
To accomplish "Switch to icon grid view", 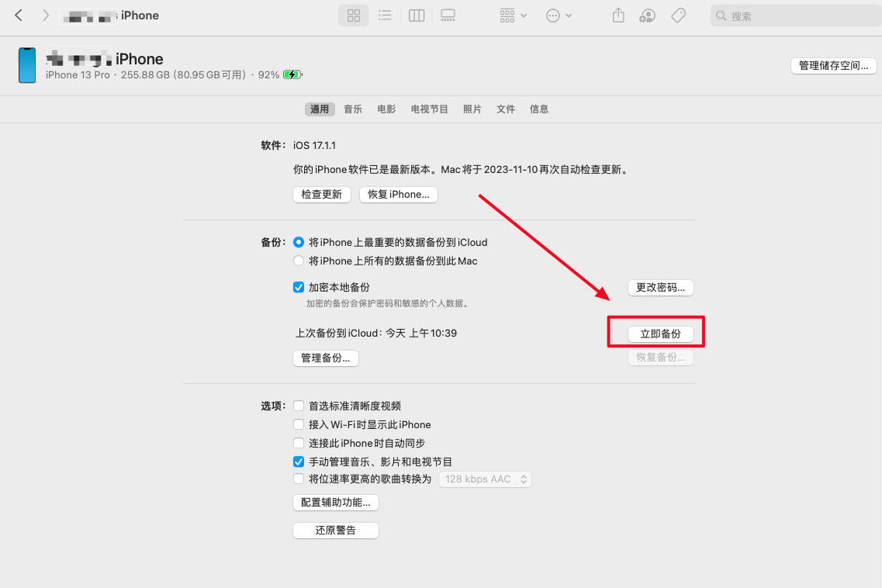I will click(x=353, y=16).
